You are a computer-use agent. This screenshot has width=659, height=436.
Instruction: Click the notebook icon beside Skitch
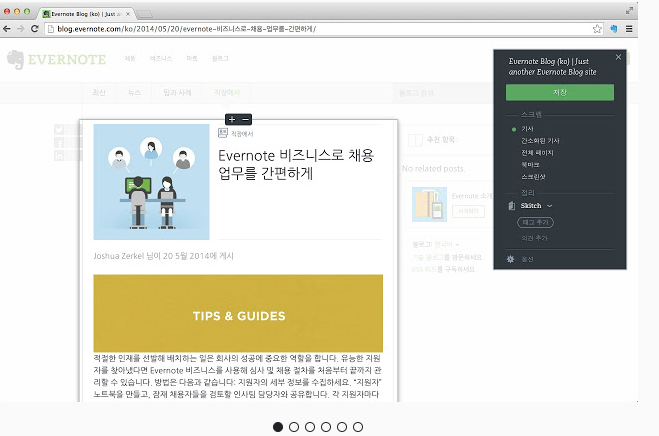(511, 206)
